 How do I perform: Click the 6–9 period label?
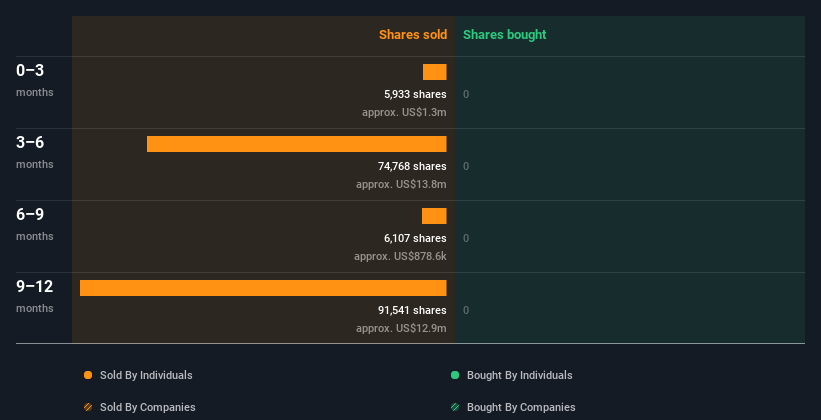tap(30, 214)
